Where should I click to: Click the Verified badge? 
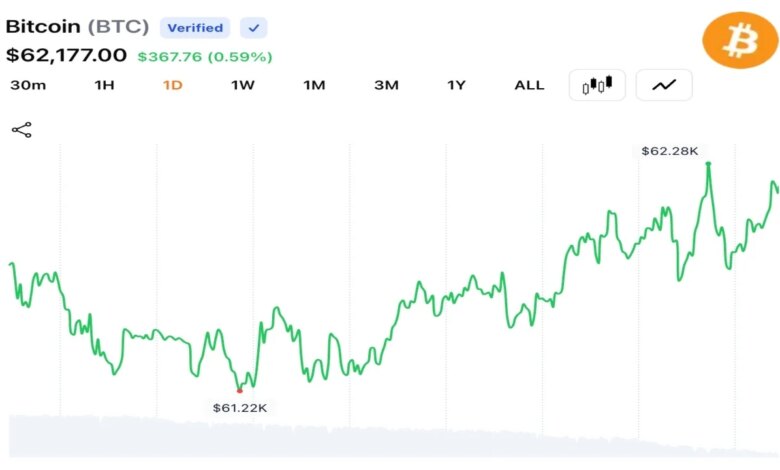click(x=195, y=28)
